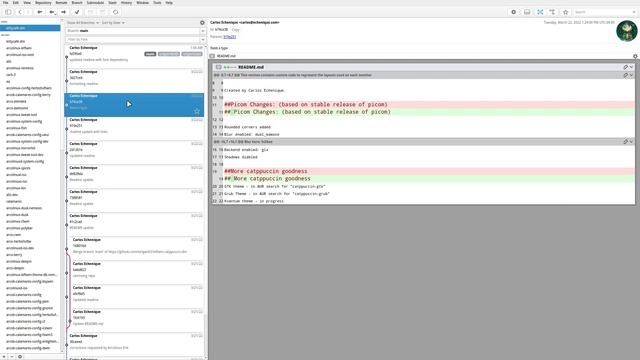Click the checkout checkmark icon
The image size is (640, 360).
click(77, 12)
